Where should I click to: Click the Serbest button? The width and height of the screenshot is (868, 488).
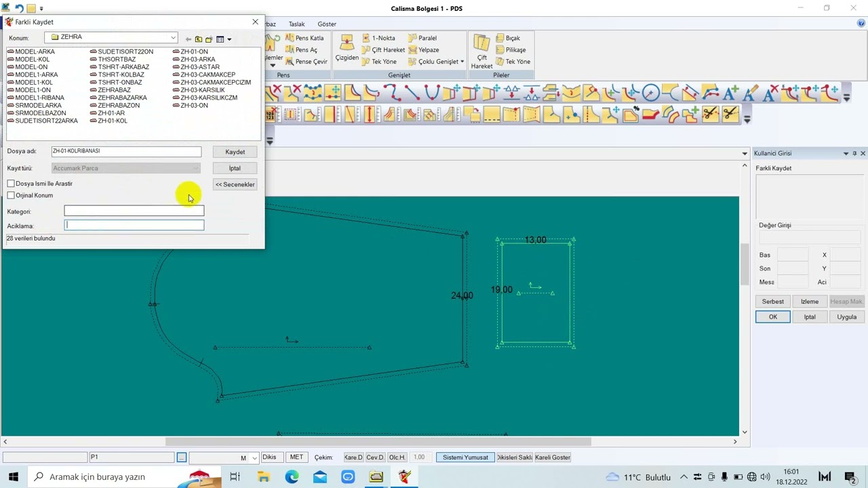point(773,302)
